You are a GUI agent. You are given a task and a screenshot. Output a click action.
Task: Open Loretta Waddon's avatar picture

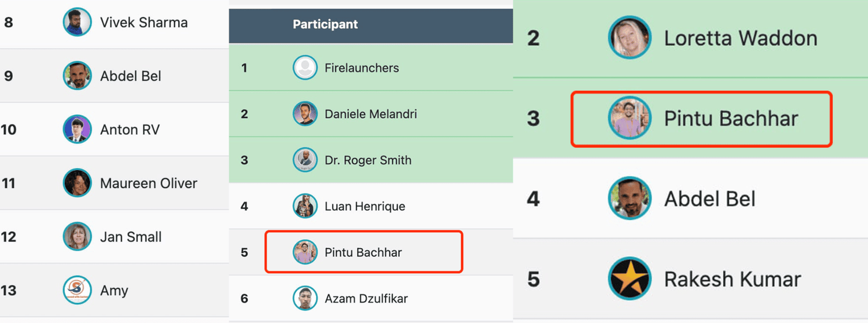click(630, 38)
